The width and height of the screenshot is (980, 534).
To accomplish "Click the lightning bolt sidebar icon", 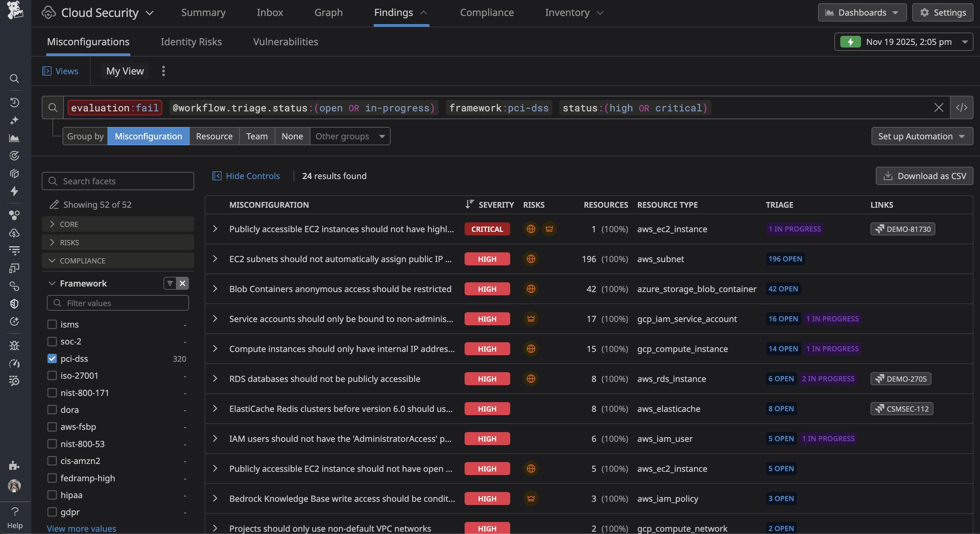I will click(x=14, y=192).
